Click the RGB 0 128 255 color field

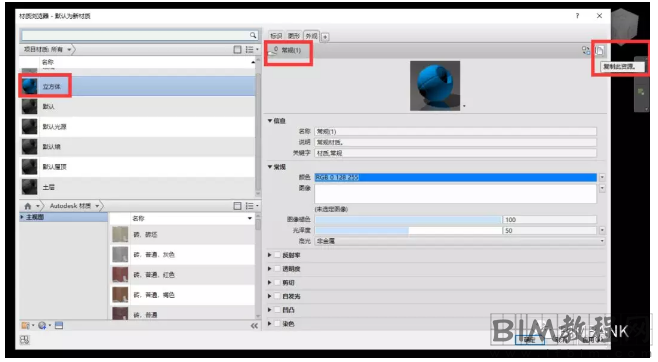(x=455, y=177)
